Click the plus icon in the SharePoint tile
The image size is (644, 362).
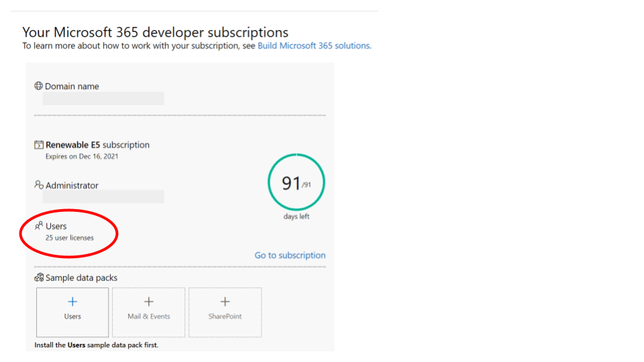coord(225,302)
